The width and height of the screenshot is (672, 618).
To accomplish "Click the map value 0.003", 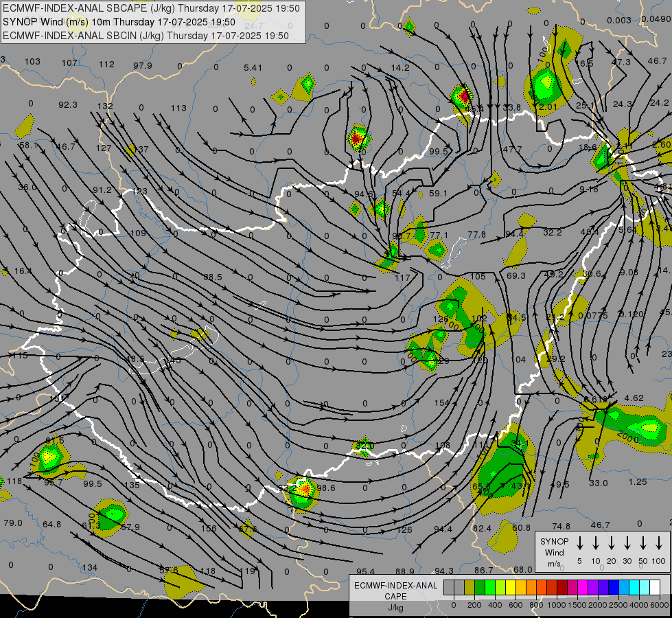I will coord(619,20).
